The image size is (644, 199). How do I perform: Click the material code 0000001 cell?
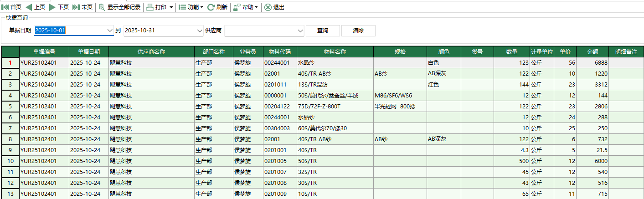click(280, 95)
